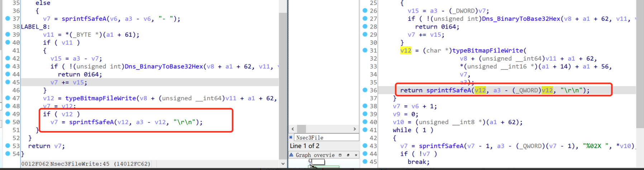Screen dimensions: 644x170
Task: Float the Graph overview panel
Action: (x=348, y=155)
